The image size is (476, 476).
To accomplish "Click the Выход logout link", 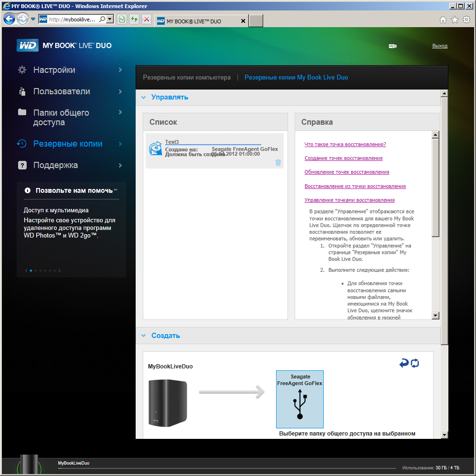I will click(439, 46).
